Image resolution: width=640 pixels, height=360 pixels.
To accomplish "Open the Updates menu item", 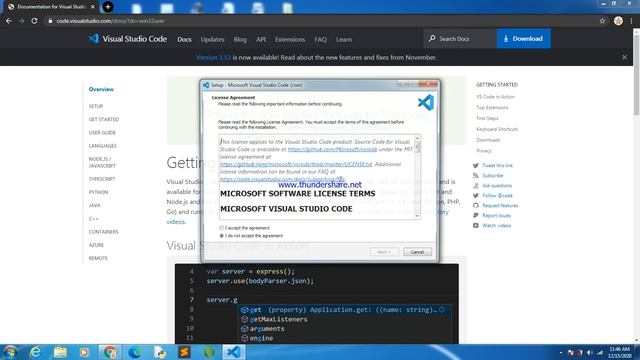I will [212, 40].
